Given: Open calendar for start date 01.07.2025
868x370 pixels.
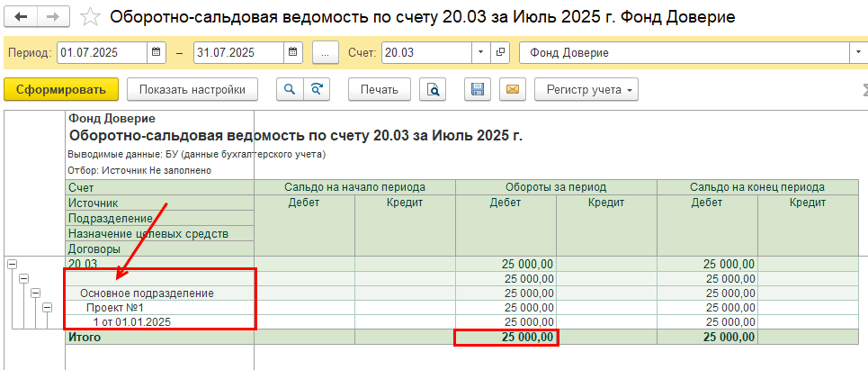Looking at the screenshot, I should [x=157, y=53].
